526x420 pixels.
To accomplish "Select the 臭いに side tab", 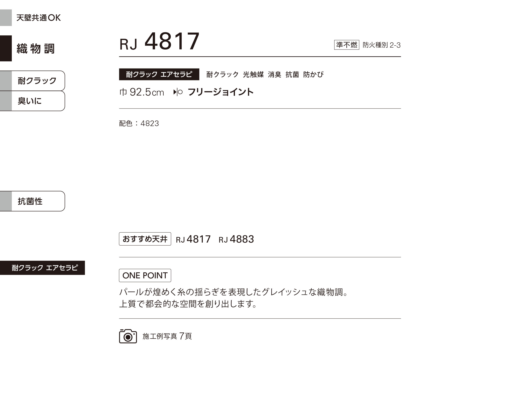I will pos(32,101).
